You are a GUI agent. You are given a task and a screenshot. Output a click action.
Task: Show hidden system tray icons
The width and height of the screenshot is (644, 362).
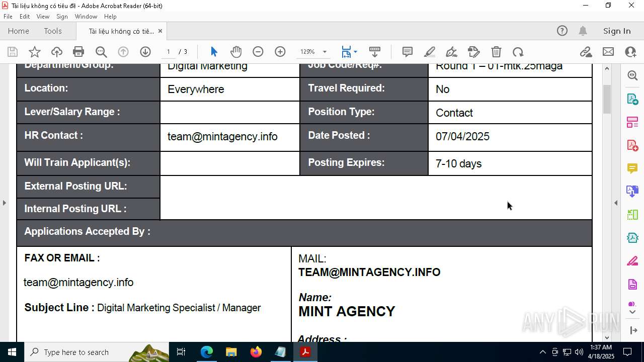(x=542, y=352)
